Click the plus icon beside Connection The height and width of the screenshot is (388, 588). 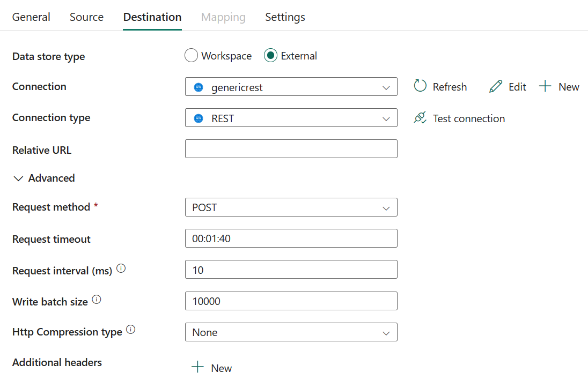(545, 86)
